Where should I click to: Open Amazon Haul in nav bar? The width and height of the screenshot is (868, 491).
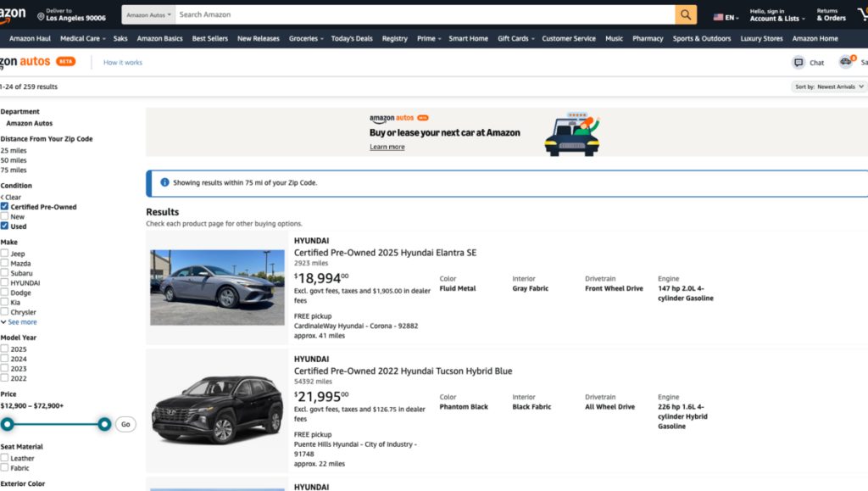click(30, 39)
